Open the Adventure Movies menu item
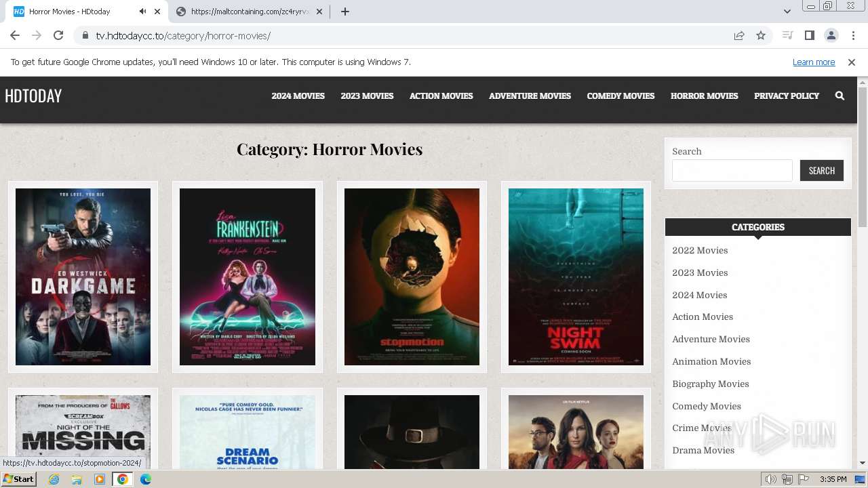Image resolution: width=868 pixels, height=488 pixels. 530,96
